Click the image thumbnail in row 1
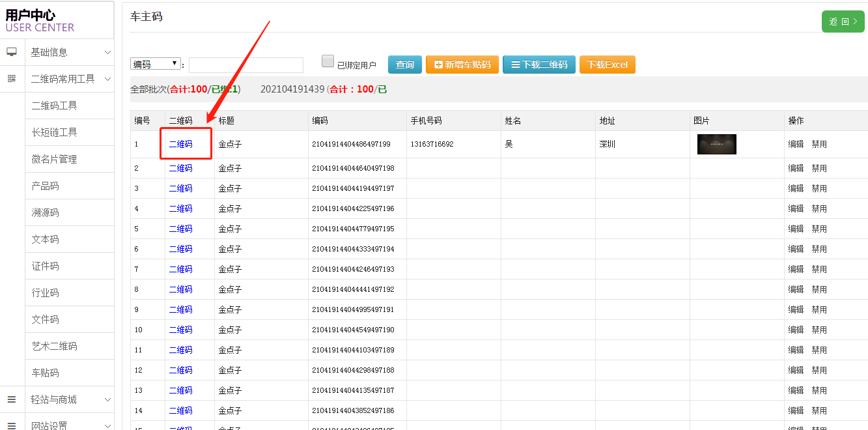The height and width of the screenshot is (430, 868). pyautogui.click(x=716, y=144)
